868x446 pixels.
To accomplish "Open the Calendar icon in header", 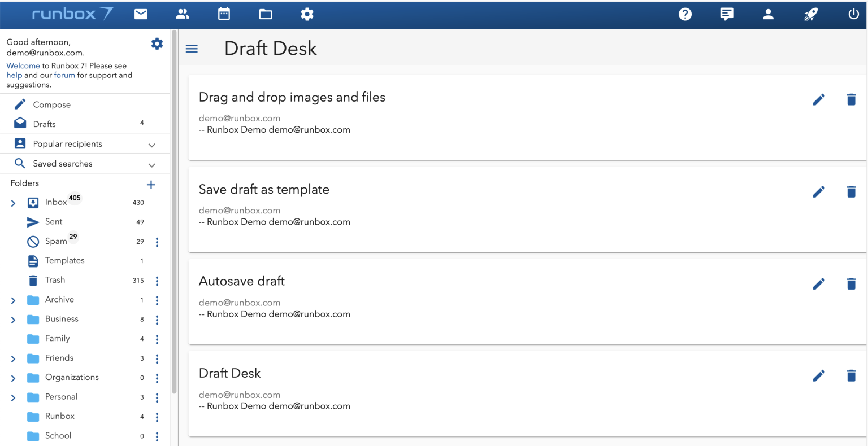I will [224, 14].
